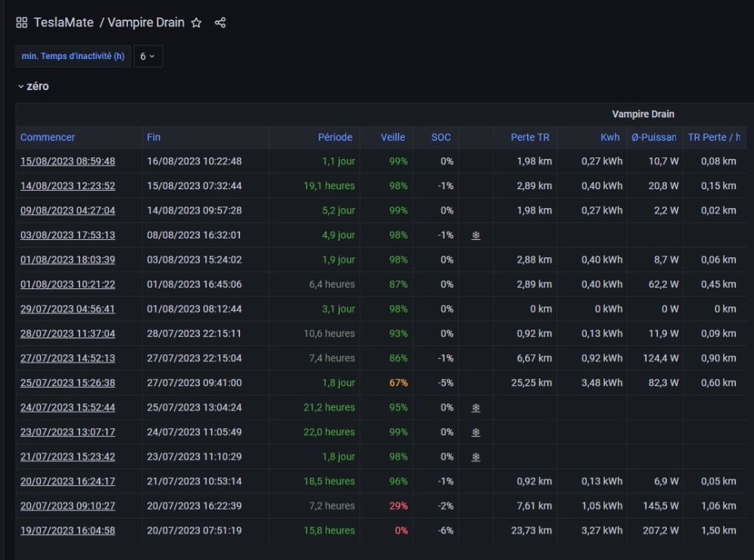
Task: Open entry 03/08/2023 17:53:13
Action: 68,235
